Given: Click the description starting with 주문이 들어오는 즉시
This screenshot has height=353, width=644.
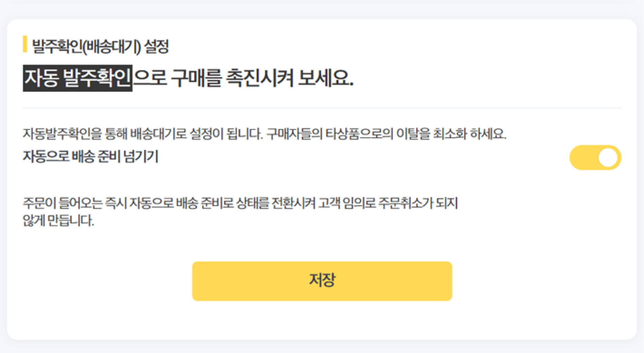Looking at the screenshot, I should [240, 212].
